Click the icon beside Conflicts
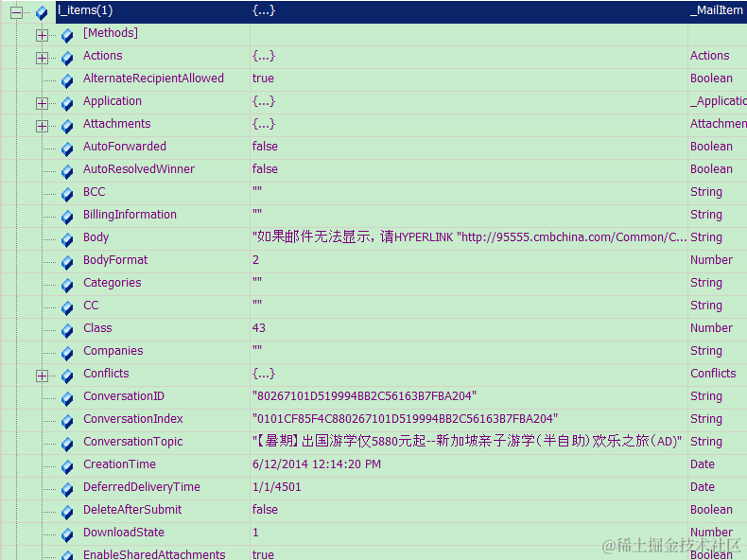747x560 pixels. click(67, 376)
